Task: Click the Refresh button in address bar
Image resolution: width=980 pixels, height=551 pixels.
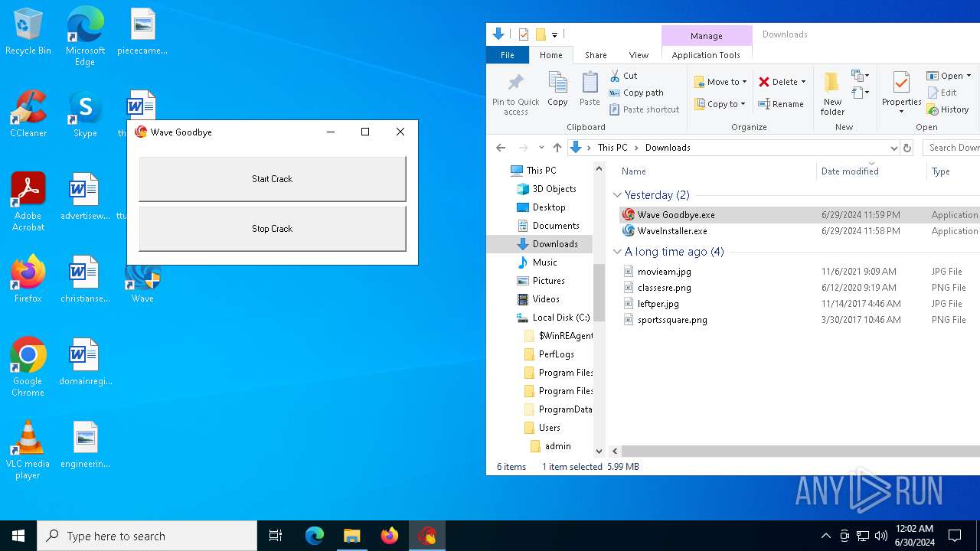Action: tap(907, 148)
